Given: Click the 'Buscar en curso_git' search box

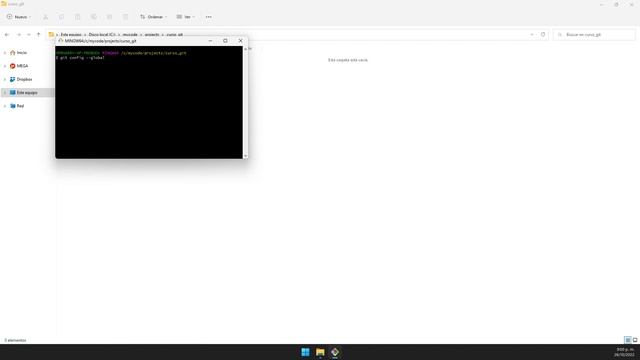Looking at the screenshot, I should point(594,35).
